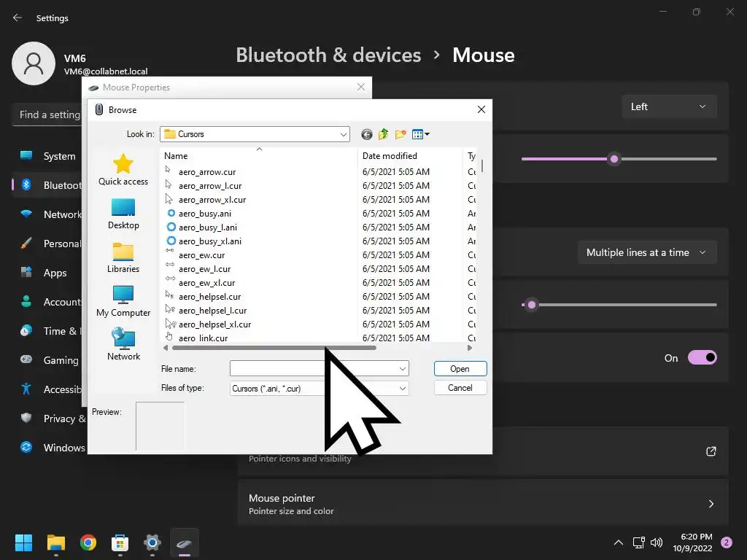Click the VM6 user profile avatar
This screenshot has width=747, height=560.
pyautogui.click(x=34, y=63)
